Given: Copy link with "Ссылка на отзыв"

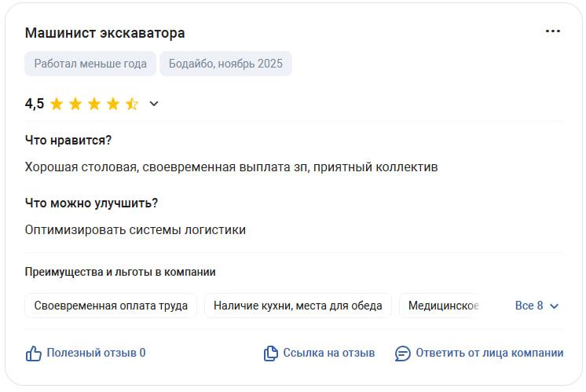Looking at the screenshot, I should click(x=328, y=353).
